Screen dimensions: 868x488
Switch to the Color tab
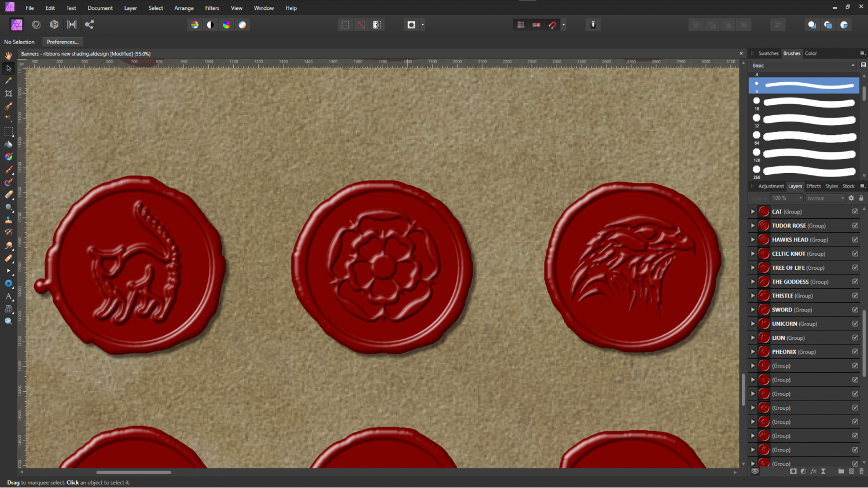tap(811, 53)
